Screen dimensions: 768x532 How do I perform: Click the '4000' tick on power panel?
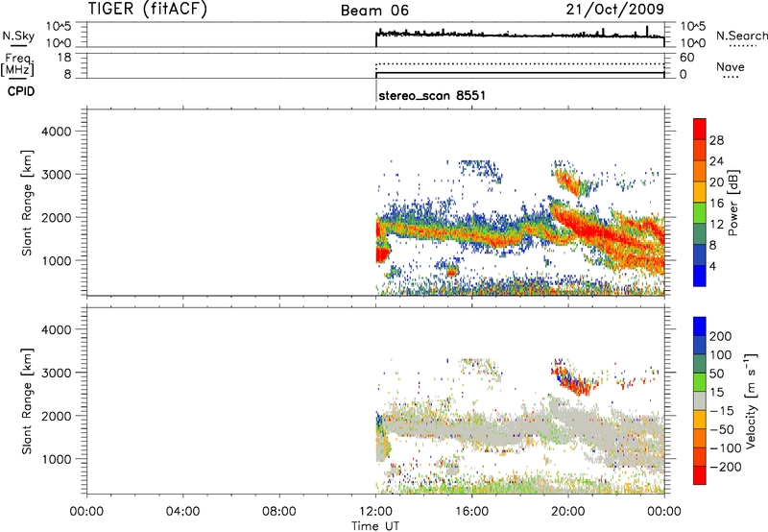(x=57, y=132)
